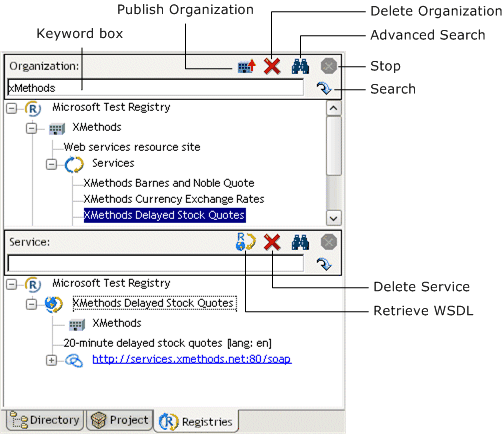
Task: Select Microsoft Test Registry in Service tree
Action: 111,283
